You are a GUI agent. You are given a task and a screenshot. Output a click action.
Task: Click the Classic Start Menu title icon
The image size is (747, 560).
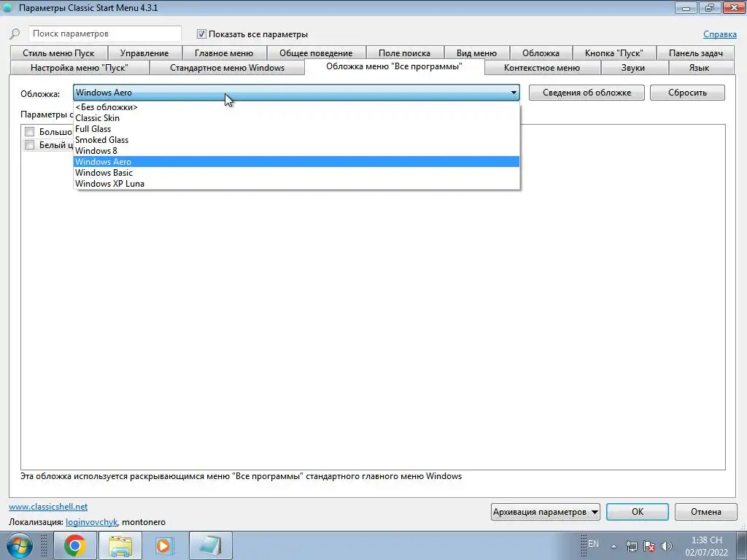[7, 7]
